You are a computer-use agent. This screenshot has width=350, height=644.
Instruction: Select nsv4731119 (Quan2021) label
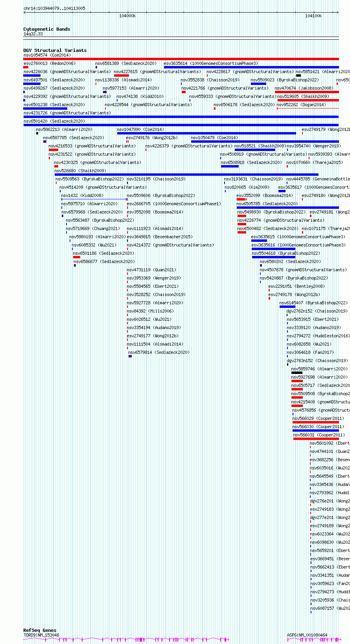pyautogui.click(x=151, y=270)
